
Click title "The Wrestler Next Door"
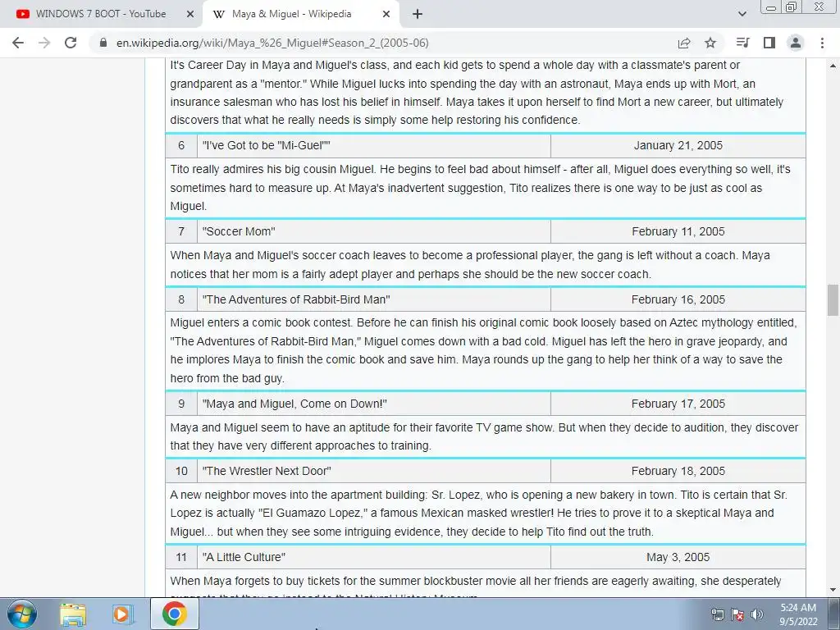pos(267,471)
